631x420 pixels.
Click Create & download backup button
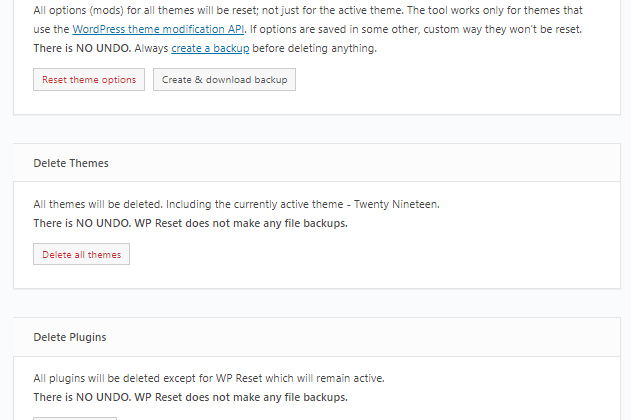point(224,80)
